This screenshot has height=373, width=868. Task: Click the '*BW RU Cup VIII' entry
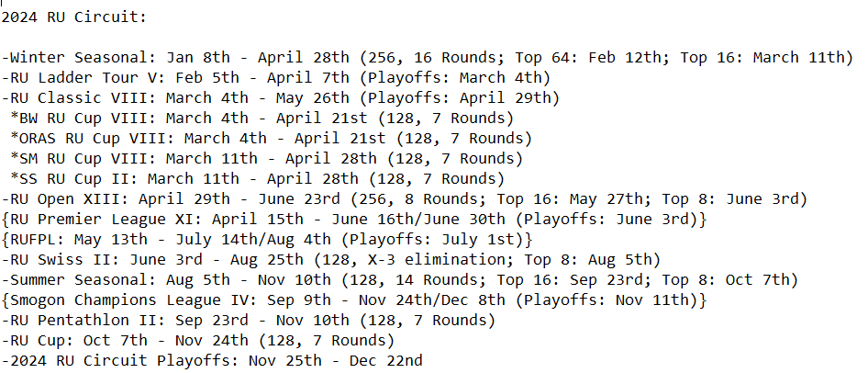point(262,118)
